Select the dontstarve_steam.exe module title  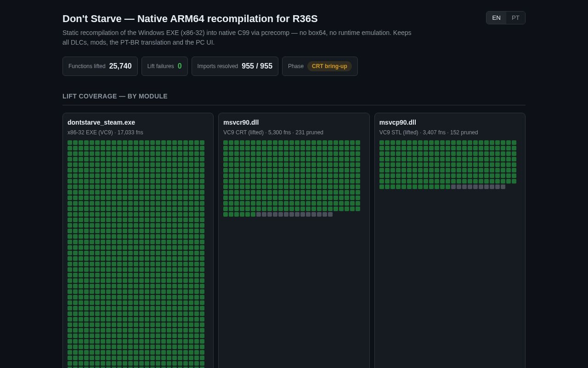101,122
